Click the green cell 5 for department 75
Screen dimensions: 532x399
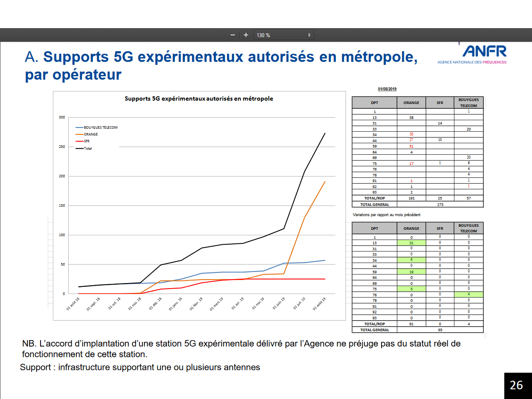coord(411,289)
